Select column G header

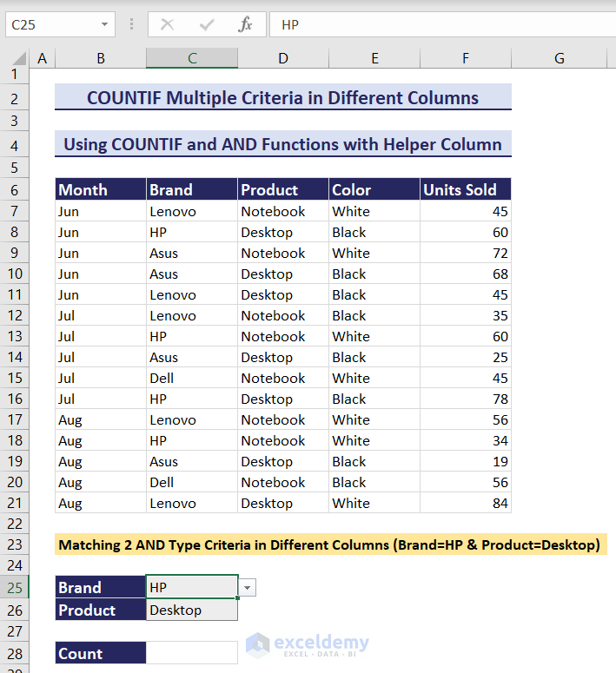pyautogui.click(x=559, y=58)
